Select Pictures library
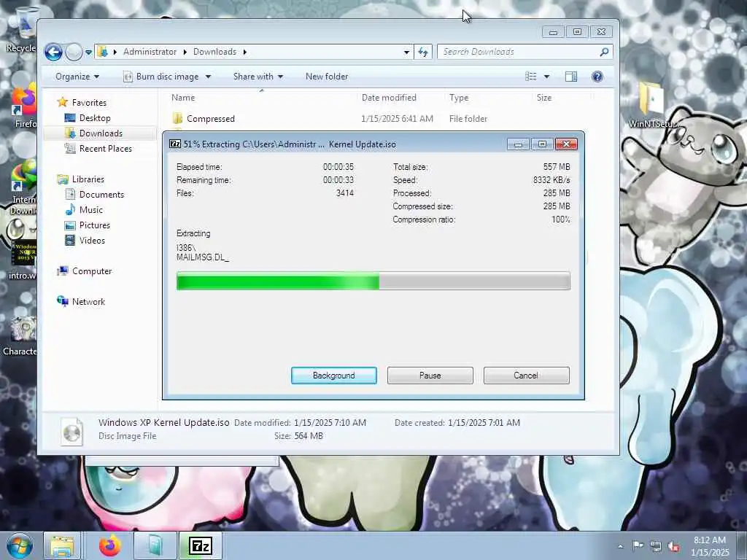 (94, 225)
